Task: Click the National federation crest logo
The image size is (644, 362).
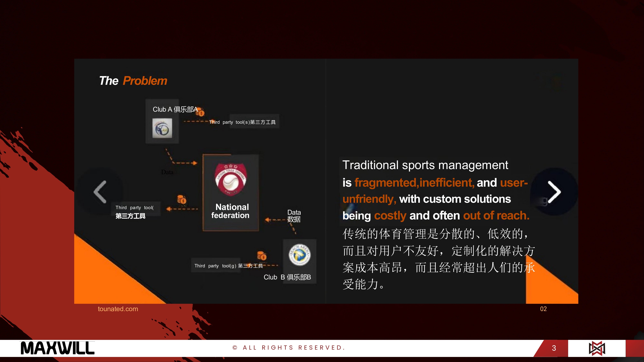Action: (x=231, y=180)
